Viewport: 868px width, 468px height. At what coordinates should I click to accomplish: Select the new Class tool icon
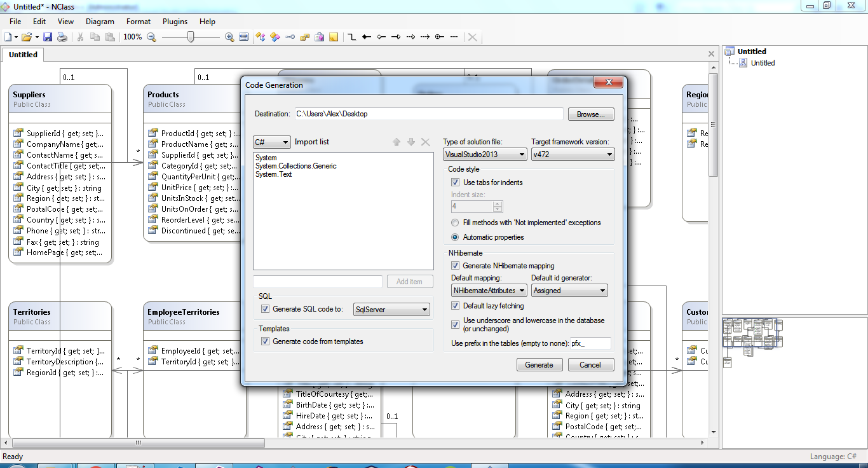coord(261,37)
